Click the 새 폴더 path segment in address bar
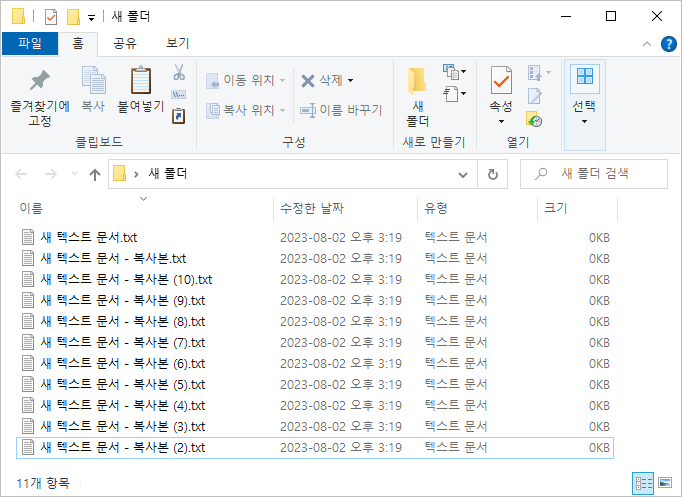This screenshot has height=497, width=682. 168,174
